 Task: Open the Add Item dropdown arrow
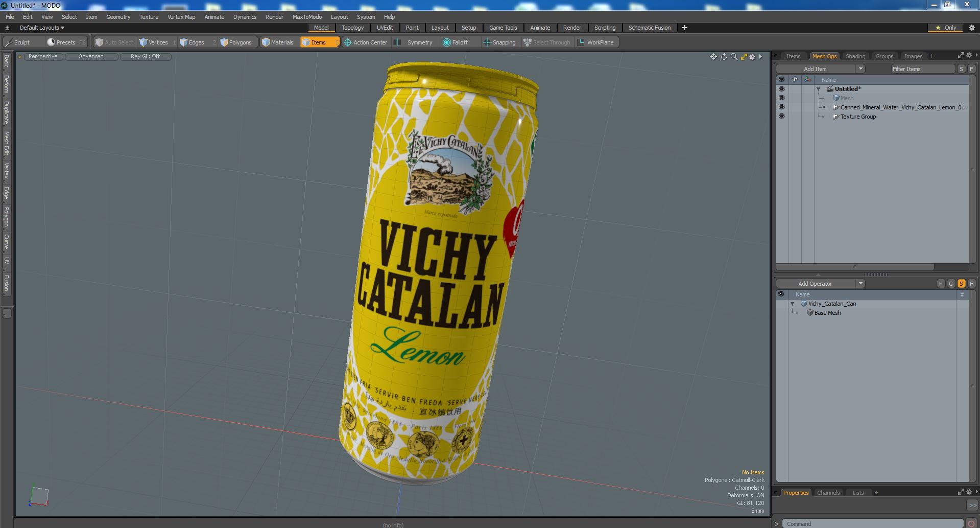[861, 69]
